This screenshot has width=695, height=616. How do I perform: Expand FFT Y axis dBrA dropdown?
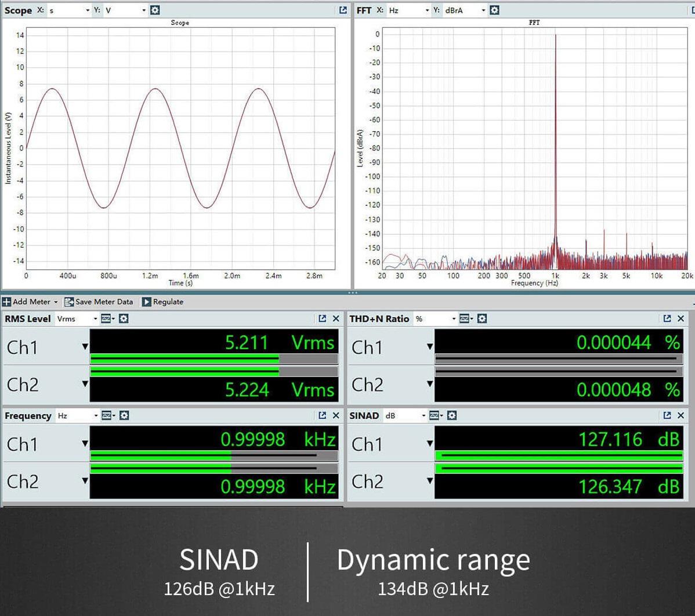[x=483, y=10]
